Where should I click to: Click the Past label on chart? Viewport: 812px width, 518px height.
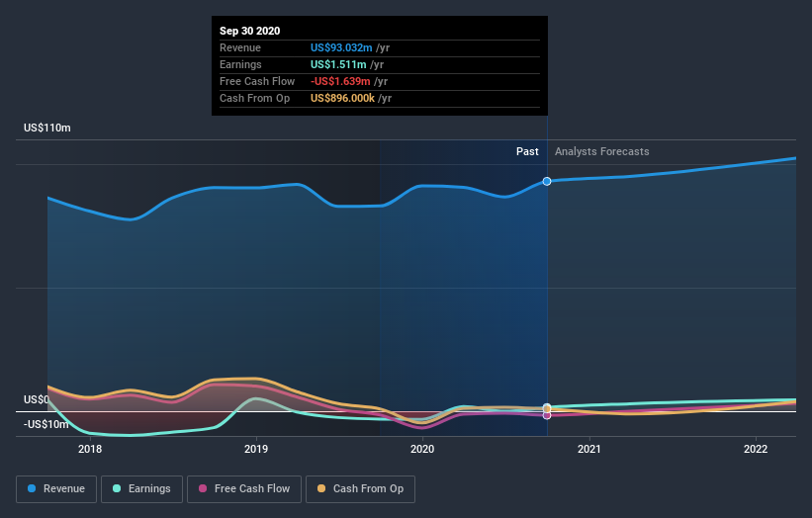click(x=527, y=151)
